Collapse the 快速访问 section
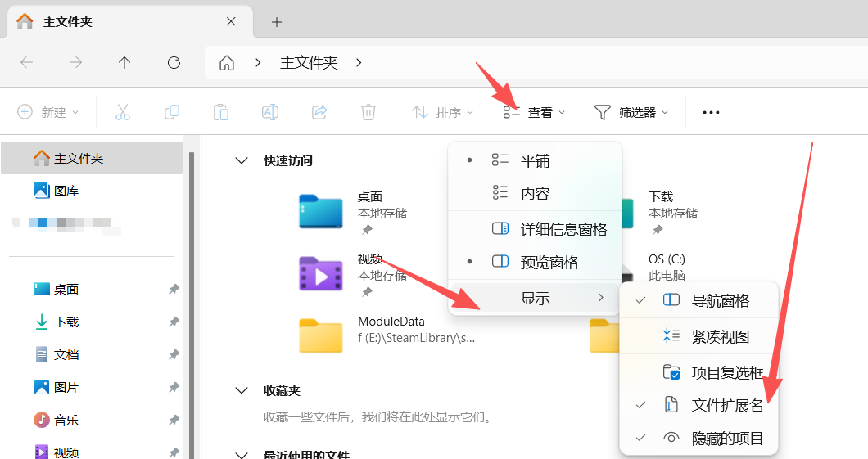 point(242,161)
